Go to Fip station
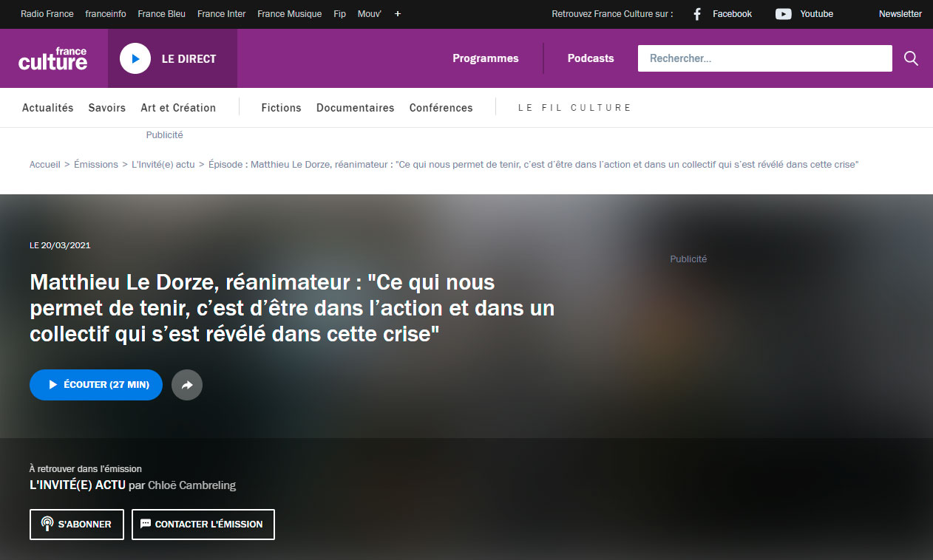This screenshot has height=560, width=933. pyautogui.click(x=340, y=14)
